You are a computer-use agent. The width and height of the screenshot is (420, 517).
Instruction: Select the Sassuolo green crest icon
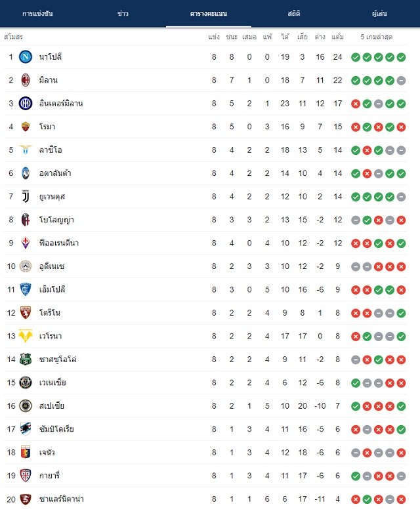click(x=26, y=360)
